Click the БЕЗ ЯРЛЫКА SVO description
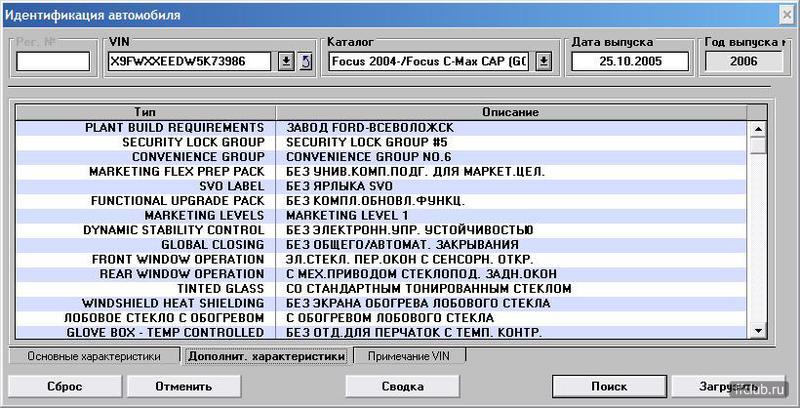Viewport: 800px width, 408px height. click(x=339, y=187)
